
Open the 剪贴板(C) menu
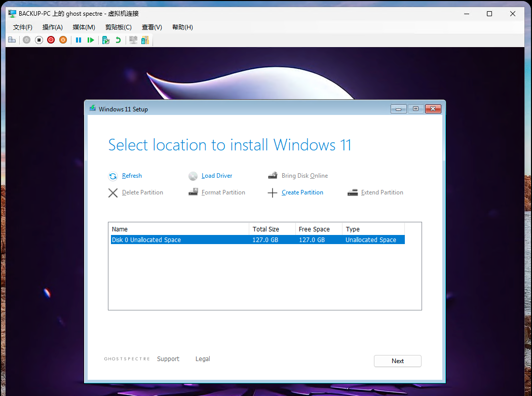[119, 27]
